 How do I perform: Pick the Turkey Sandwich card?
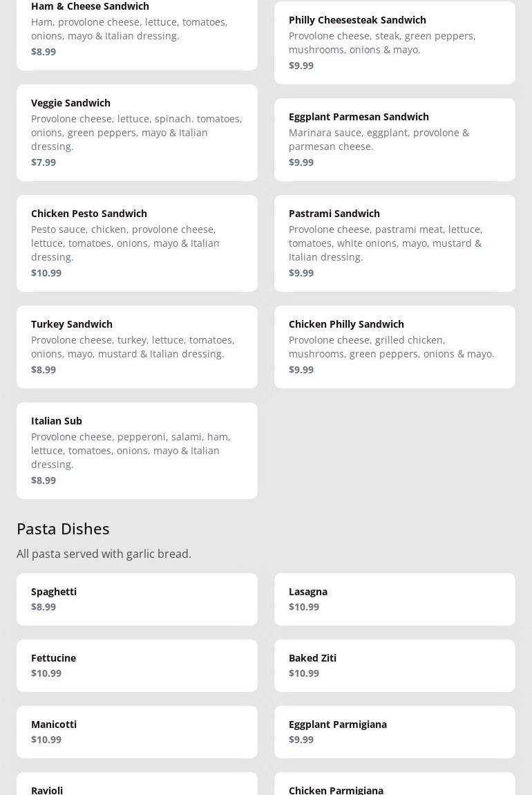[137, 347]
